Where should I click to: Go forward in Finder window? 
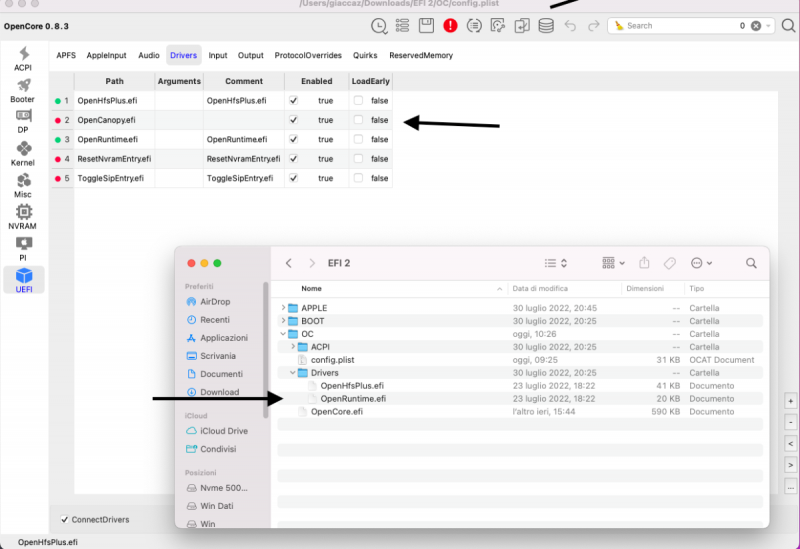(312, 263)
